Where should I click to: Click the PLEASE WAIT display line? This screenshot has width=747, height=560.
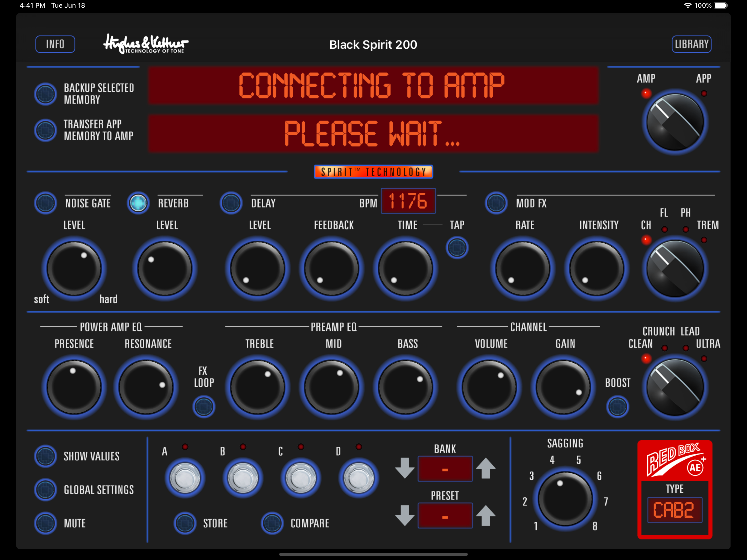click(373, 133)
